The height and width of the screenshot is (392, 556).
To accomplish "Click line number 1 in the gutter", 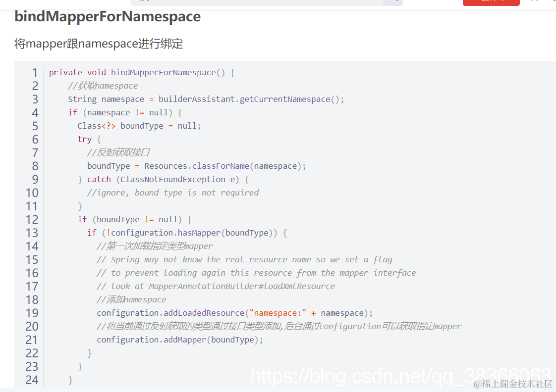I will pyautogui.click(x=35, y=73).
